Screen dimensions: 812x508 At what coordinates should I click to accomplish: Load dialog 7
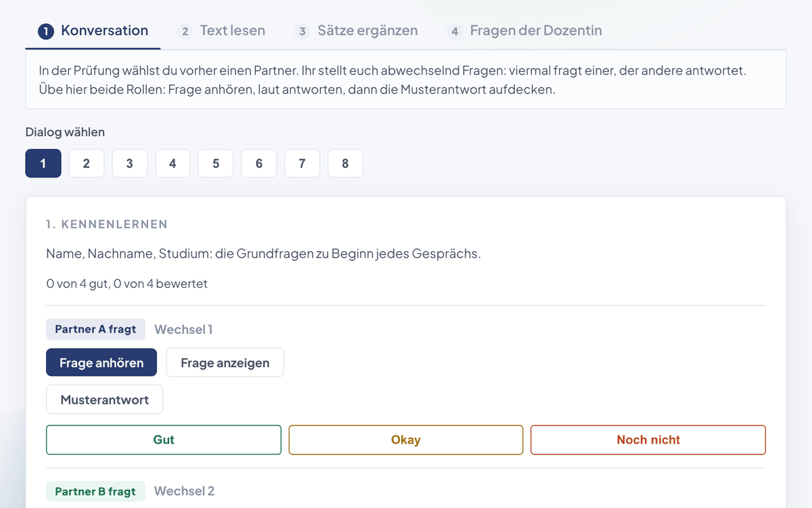click(302, 163)
